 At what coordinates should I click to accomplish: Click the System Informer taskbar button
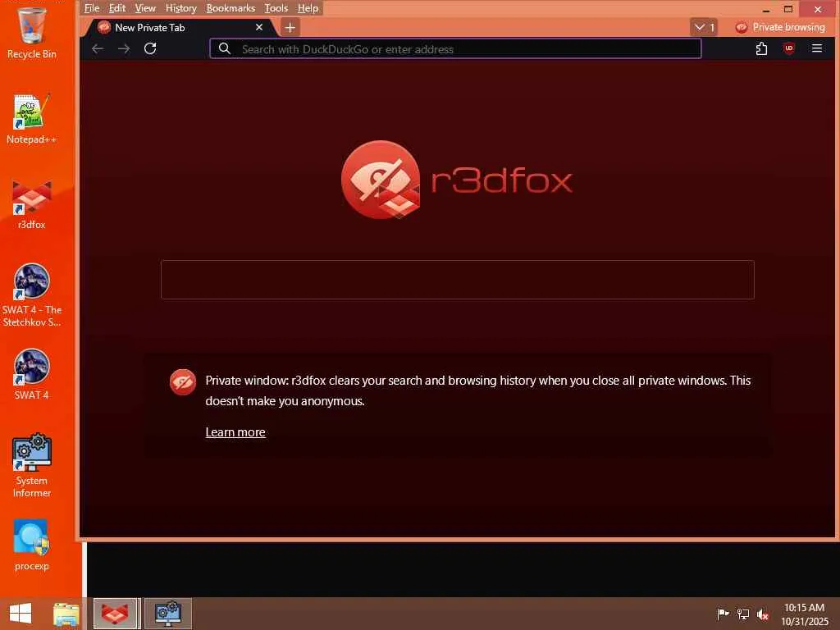(x=167, y=614)
